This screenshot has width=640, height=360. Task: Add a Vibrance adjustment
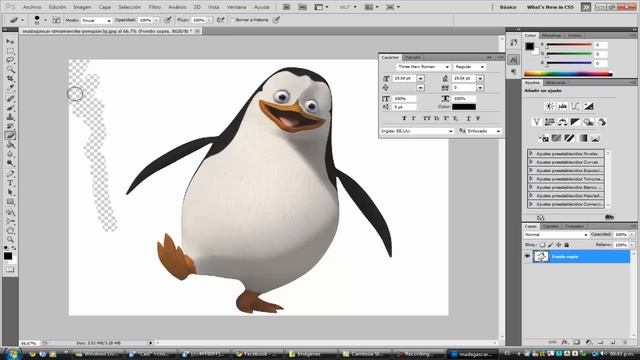(536, 122)
